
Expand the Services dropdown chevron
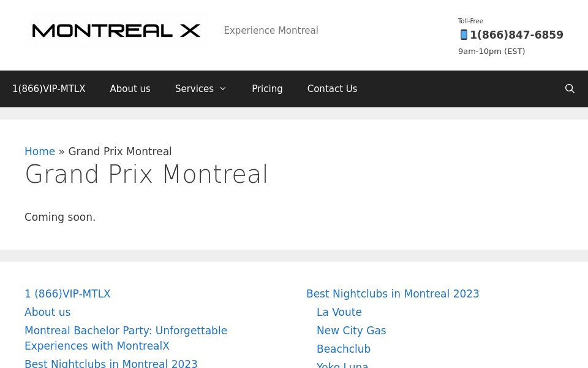click(223, 89)
